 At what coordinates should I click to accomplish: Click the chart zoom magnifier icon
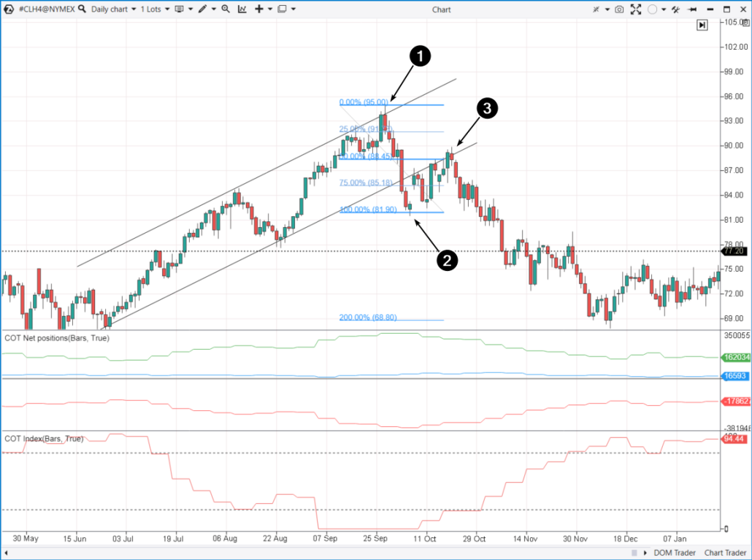[224, 9]
